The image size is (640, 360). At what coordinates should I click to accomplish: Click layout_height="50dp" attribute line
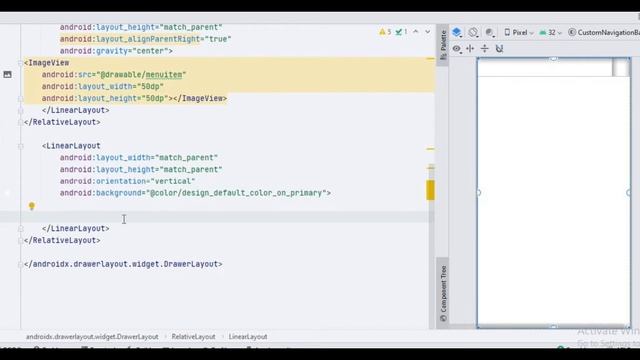[x=105, y=98]
